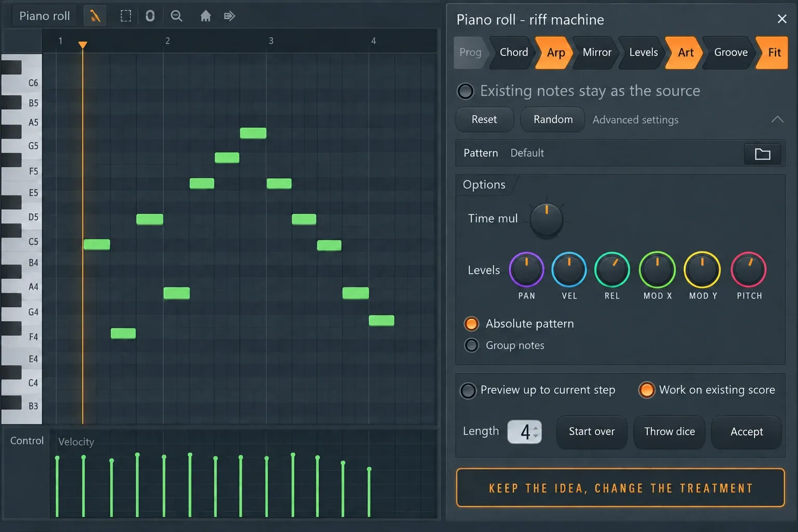Toggle the snap magnet icon
798x532 pixels.
click(150, 16)
